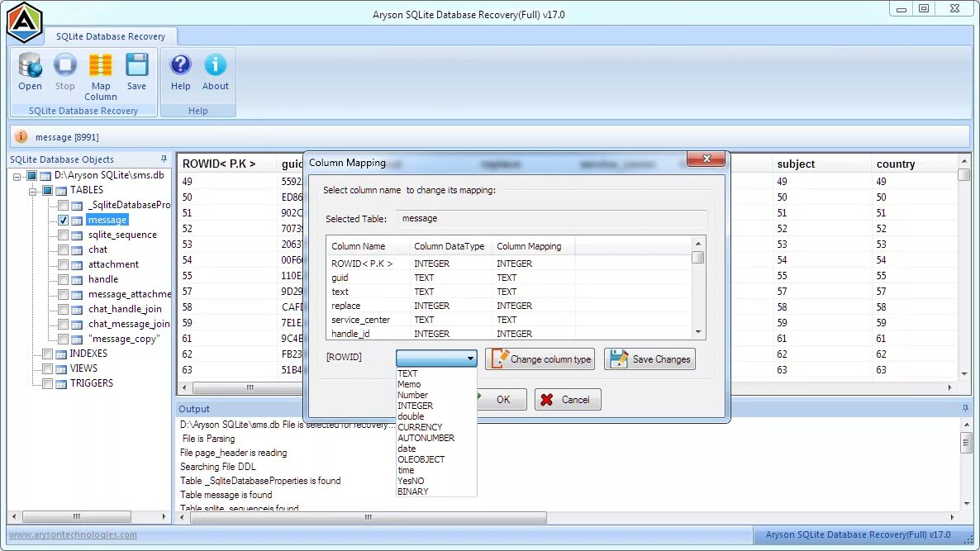Viewport: 980px width, 551px height.
Task: Click the Aryson logo icon
Action: point(24,21)
